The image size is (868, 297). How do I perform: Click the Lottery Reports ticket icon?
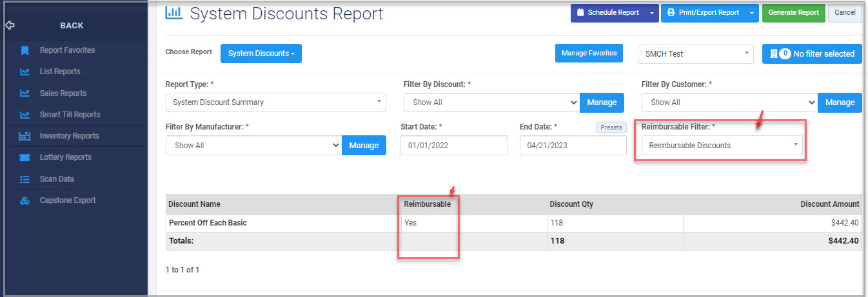tap(25, 157)
